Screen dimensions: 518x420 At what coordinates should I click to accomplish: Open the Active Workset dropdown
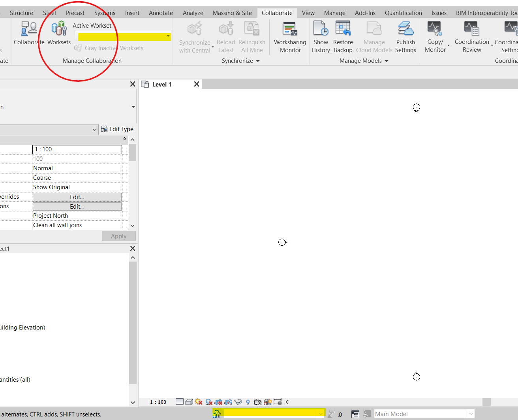(x=168, y=36)
